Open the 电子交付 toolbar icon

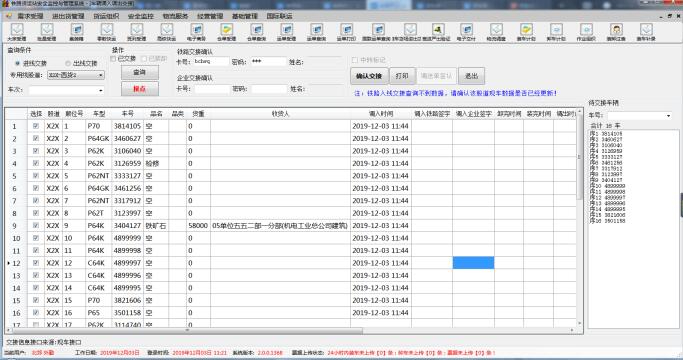(x=466, y=32)
